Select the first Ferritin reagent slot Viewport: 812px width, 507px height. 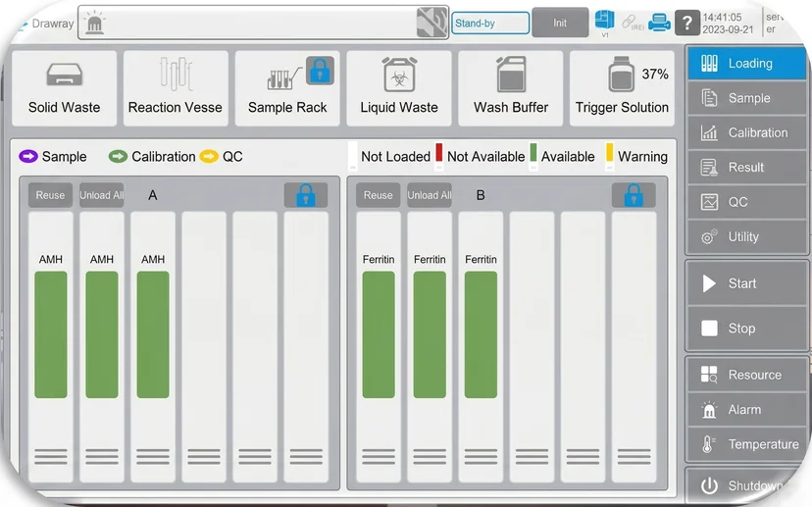(379, 346)
